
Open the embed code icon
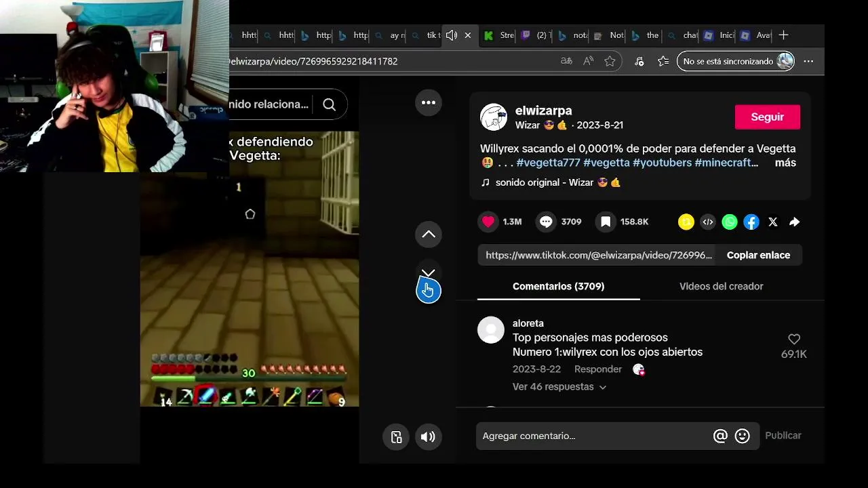(x=708, y=222)
